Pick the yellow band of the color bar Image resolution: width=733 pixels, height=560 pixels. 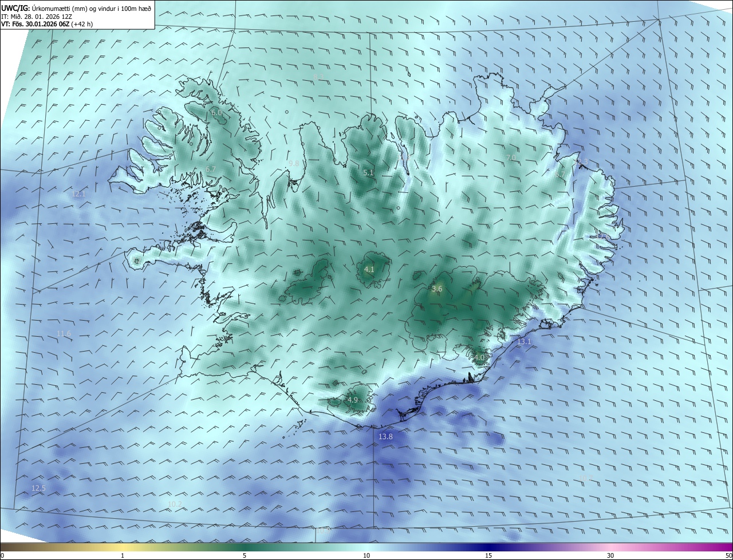click(x=123, y=547)
